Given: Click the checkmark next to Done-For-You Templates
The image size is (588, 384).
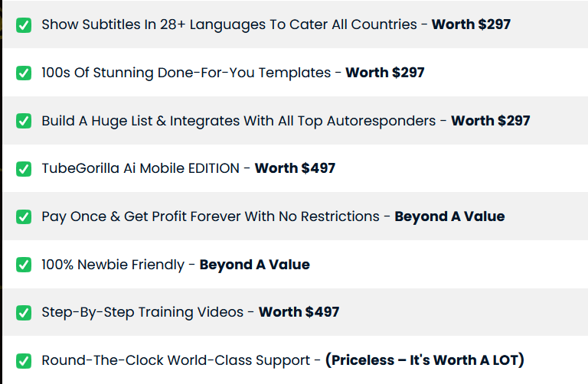Looking at the screenshot, I should [x=24, y=73].
